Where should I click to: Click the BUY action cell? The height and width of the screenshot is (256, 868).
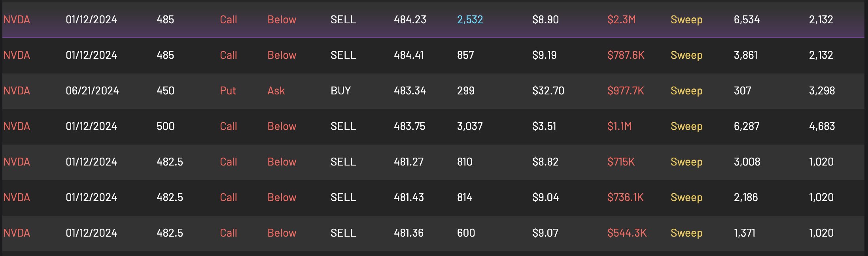[x=340, y=91]
